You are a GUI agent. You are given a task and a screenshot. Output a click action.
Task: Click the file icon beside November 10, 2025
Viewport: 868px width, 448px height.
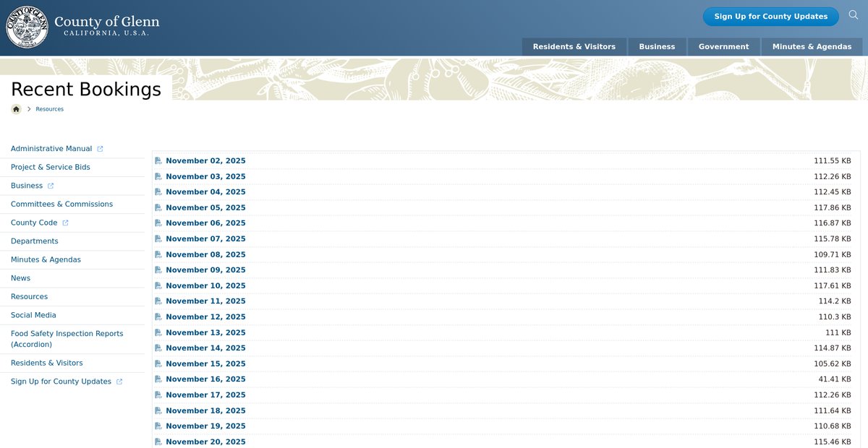pos(158,285)
